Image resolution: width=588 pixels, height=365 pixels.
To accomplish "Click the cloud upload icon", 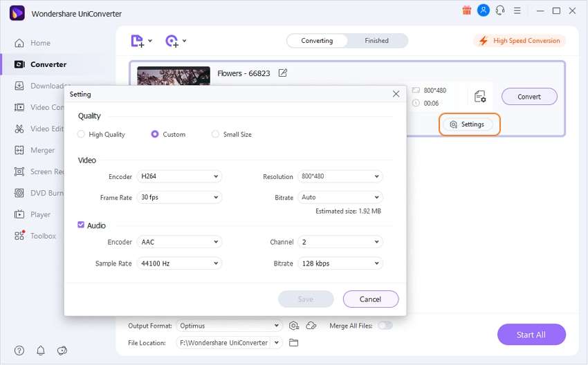I will tap(311, 326).
